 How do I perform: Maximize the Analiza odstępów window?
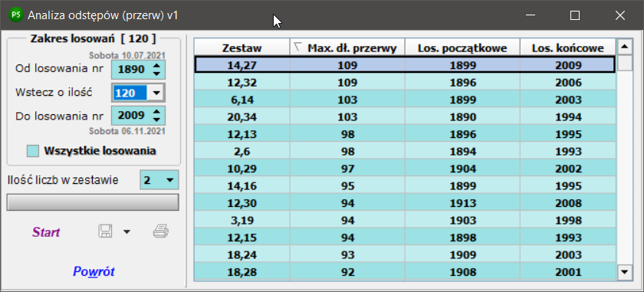click(575, 15)
